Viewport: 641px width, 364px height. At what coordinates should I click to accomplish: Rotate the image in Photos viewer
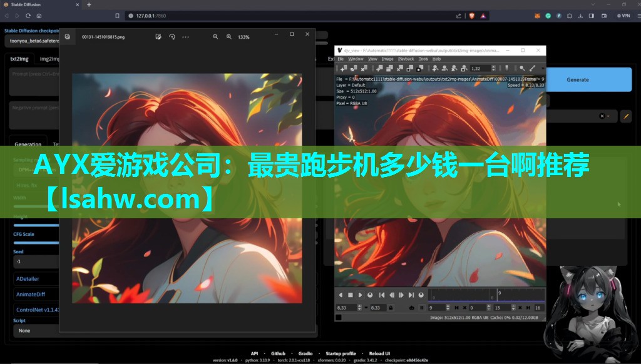pyautogui.click(x=172, y=37)
